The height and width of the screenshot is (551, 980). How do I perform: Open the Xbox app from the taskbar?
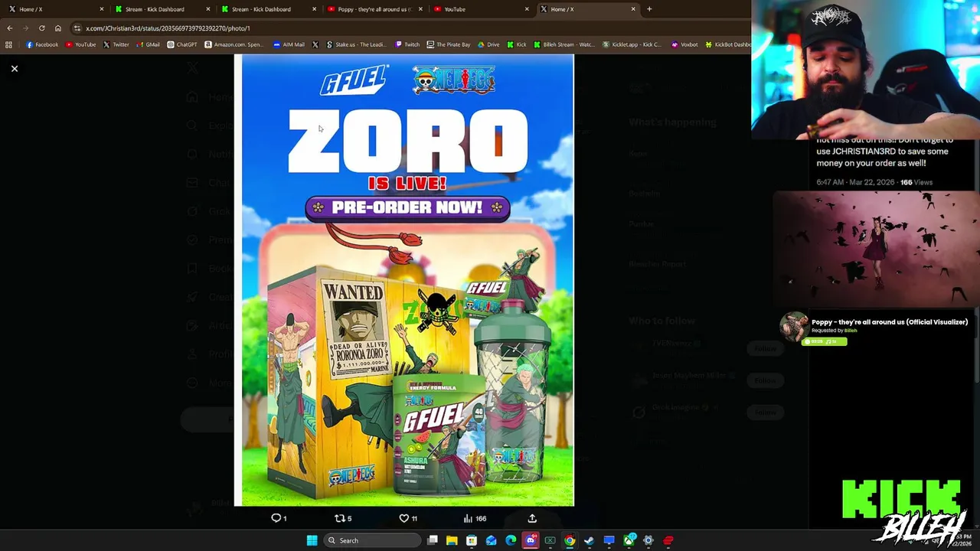click(x=629, y=540)
